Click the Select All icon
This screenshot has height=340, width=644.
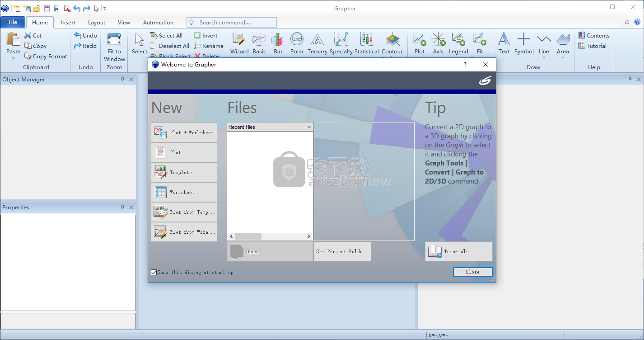[154, 35]
